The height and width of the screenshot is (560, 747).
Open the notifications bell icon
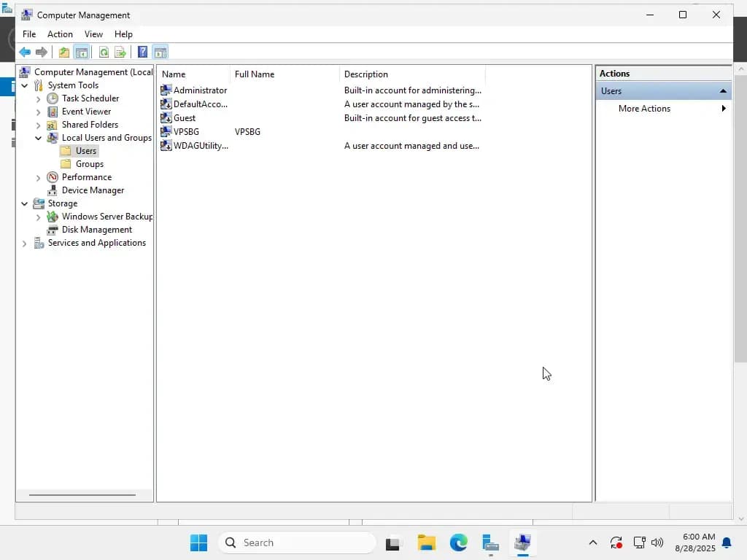click(x=727, y=542)
